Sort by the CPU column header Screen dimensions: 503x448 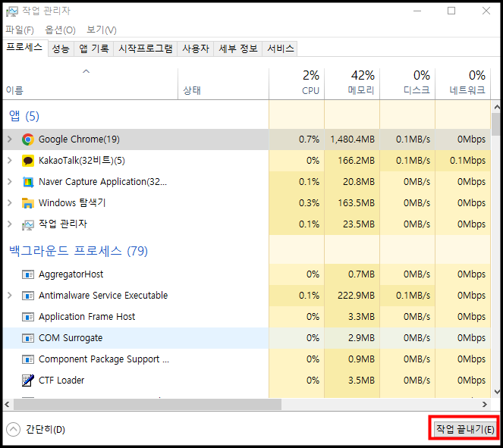click(x=297, y=83)
